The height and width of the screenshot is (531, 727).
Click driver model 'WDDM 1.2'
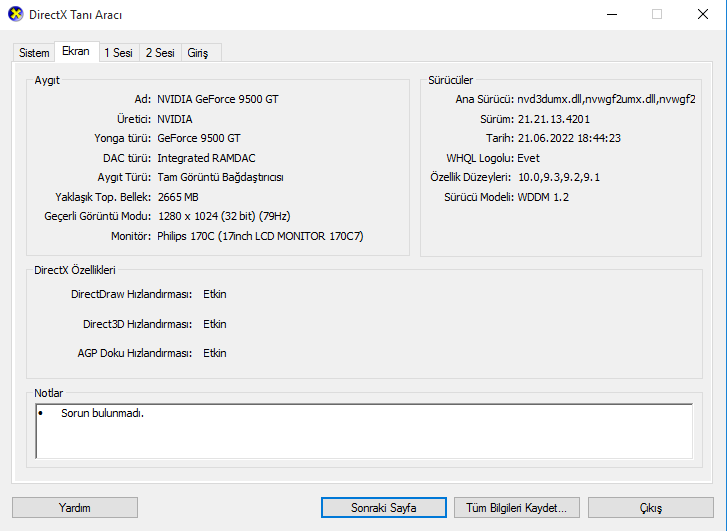coord(543,197)
